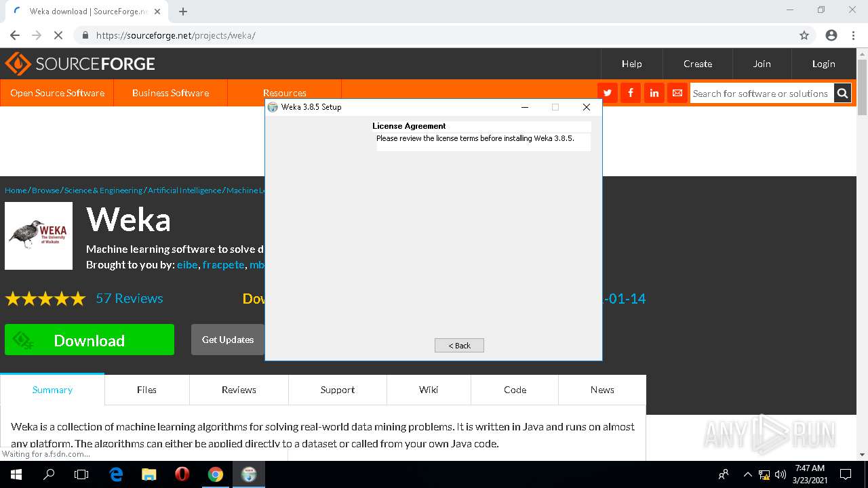Click the taskbar clock
The width and height of the screenshot is (868, 488).
(x=810, y=474)
